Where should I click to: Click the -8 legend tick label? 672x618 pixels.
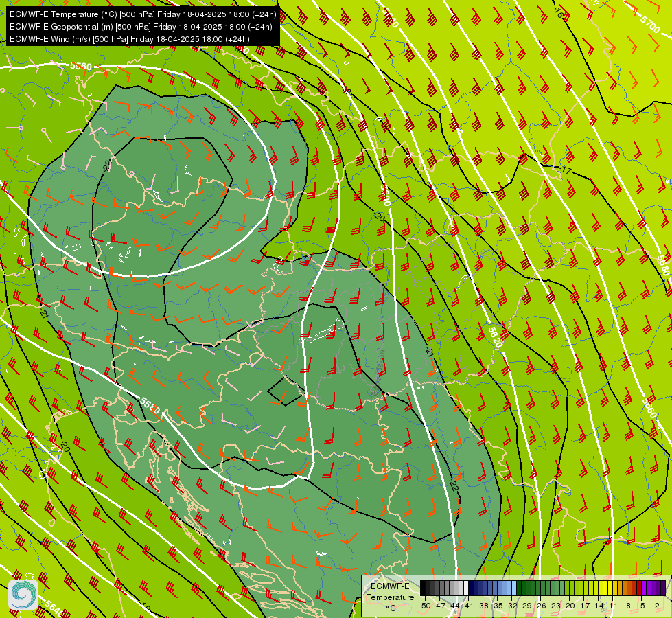[627, 606]
